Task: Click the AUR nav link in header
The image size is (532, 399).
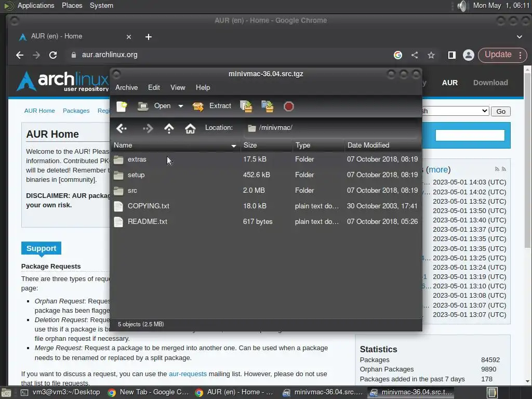Action: (x=450, y=83)
